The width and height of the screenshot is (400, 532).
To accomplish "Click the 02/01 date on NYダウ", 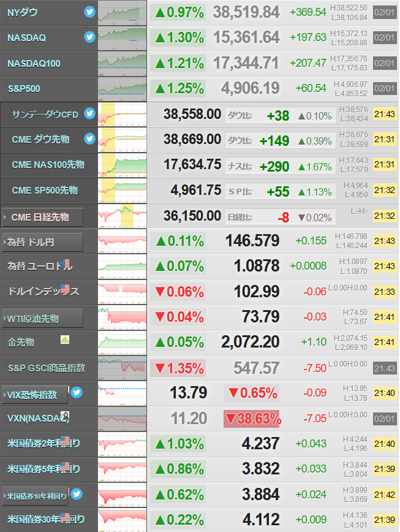I will 385,12.
